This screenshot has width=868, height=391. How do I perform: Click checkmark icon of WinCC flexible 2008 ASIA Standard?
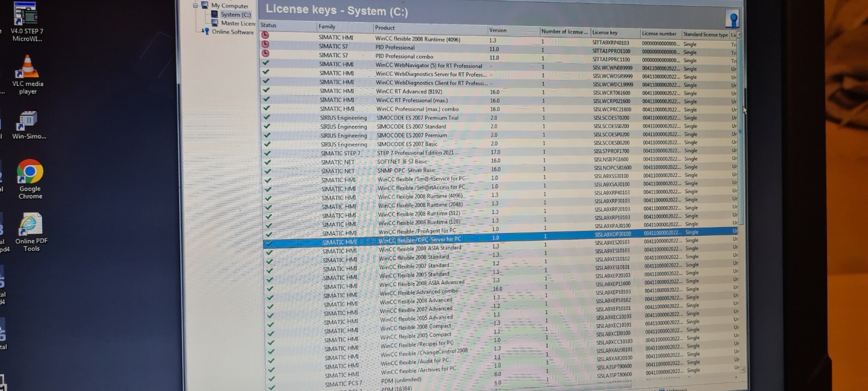click(x=269, y=251)
